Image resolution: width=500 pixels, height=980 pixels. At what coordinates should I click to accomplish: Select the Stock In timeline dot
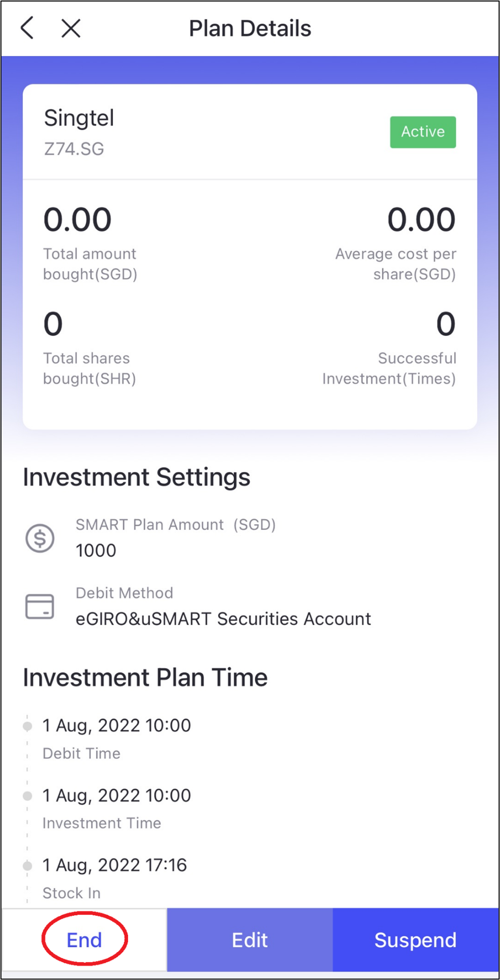[28, 866]
